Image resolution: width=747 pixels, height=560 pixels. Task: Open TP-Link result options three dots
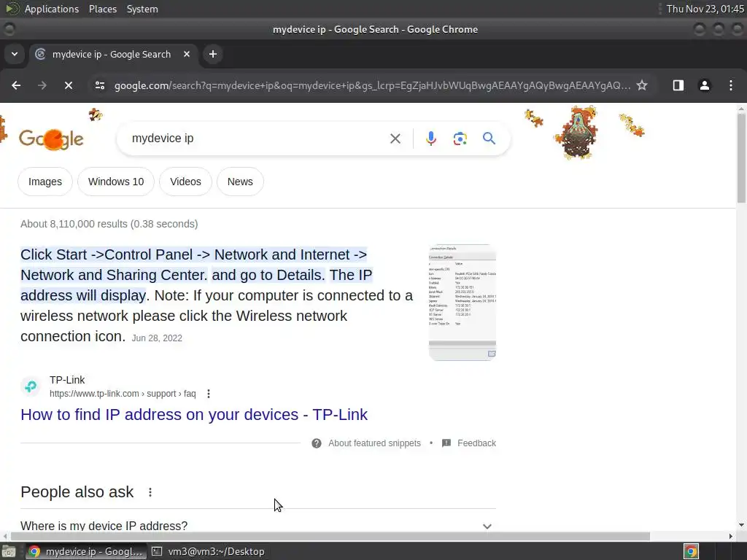click(x=208, y=394)
